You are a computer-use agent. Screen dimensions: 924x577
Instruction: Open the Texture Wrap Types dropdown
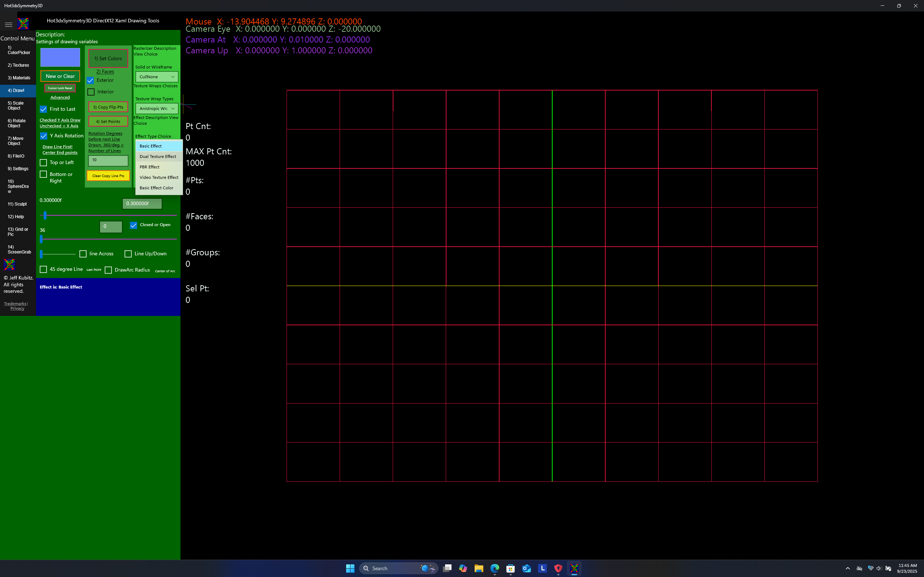[x=157, y=109]
